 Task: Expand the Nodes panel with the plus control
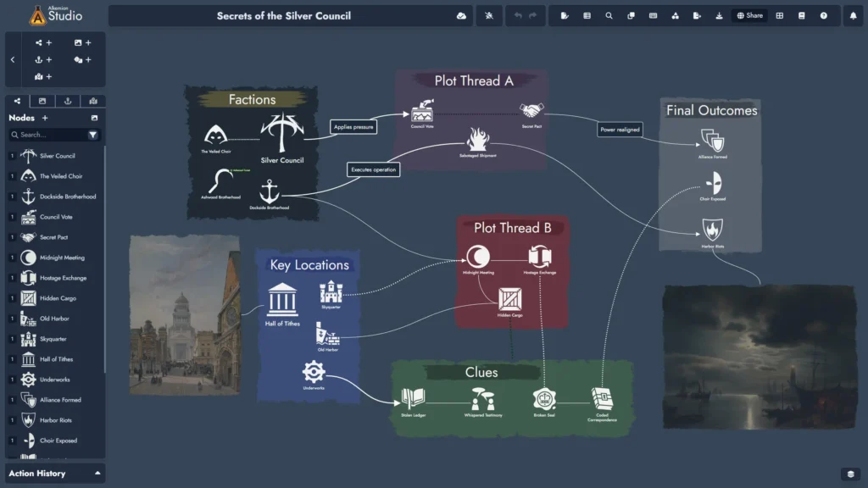[44, 117]
